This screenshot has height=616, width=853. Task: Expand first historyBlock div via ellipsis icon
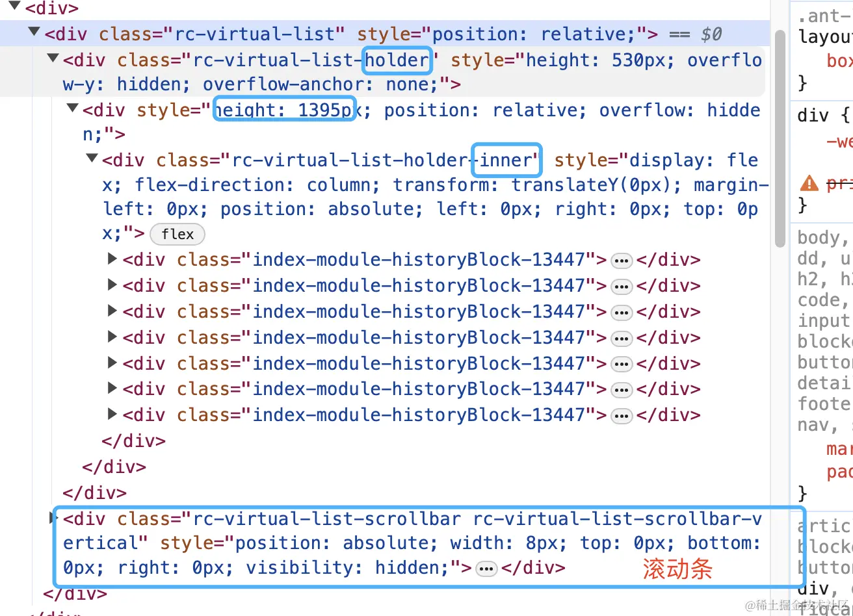coord(621,260)
